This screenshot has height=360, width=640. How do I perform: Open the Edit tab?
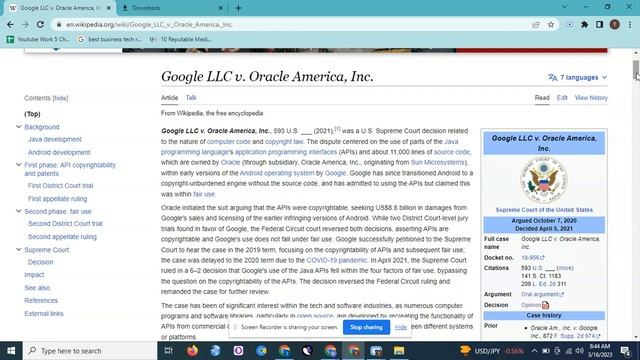click(x=562, y=98)
